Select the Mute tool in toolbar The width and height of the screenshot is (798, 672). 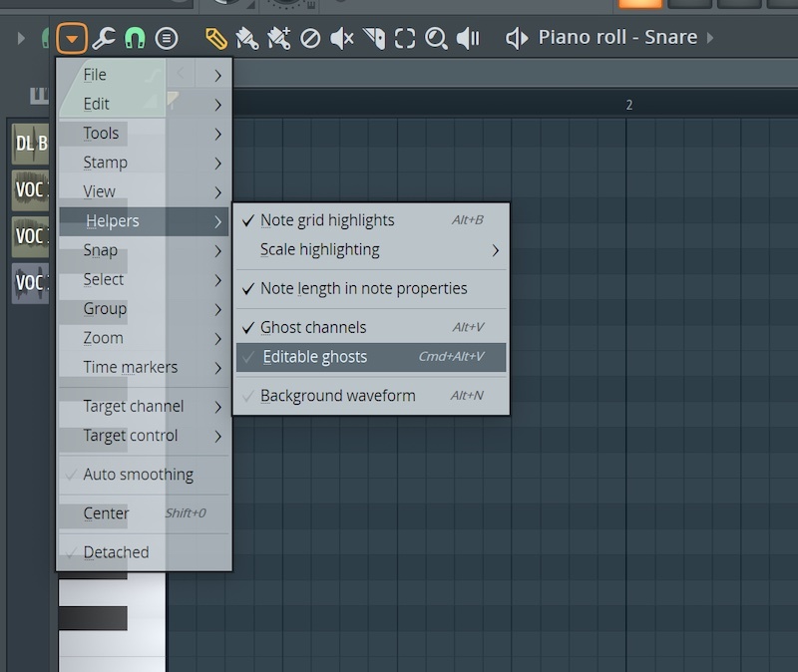coord(341,39)
